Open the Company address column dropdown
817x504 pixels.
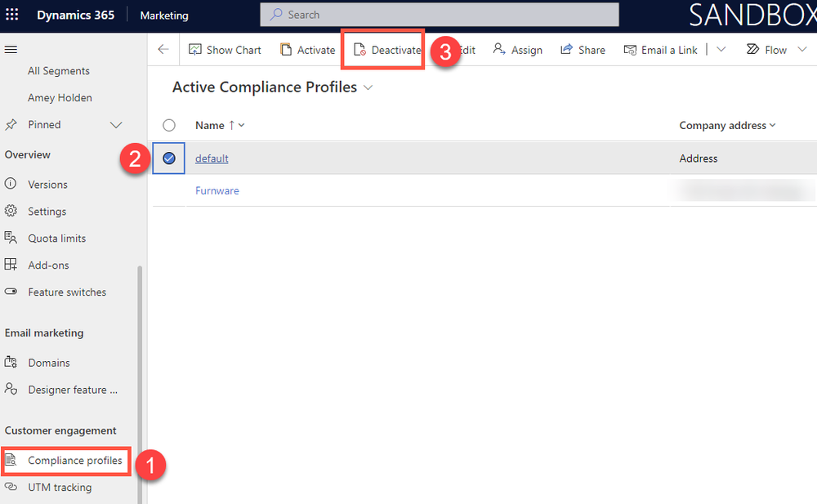pyautogui.click(x=770, y=125)
